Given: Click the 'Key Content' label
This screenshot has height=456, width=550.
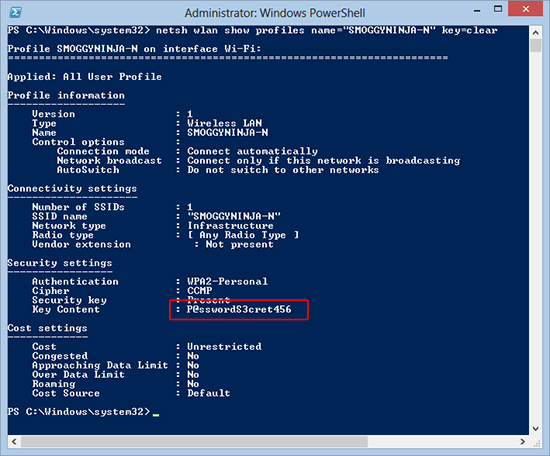Looking at the screenshot, I should pos(66,309).
